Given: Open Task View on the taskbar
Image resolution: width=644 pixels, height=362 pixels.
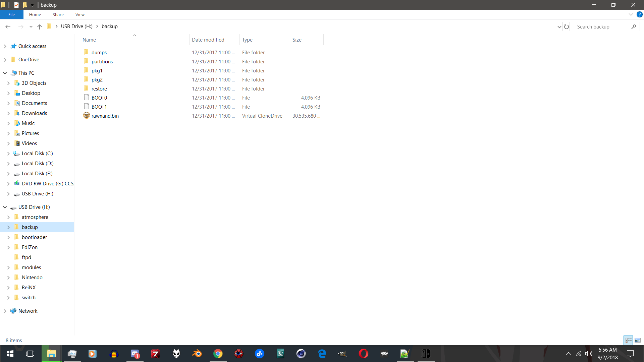Looking at the screenshot, I should [x=30, y=354].
